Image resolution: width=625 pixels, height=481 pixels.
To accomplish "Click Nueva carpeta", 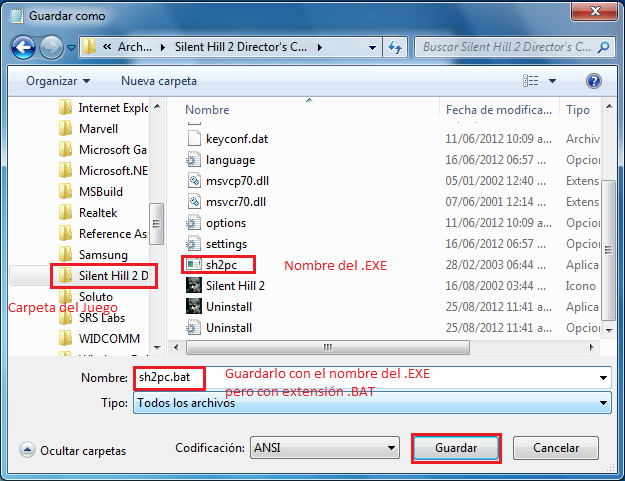I will coord(159,81).
